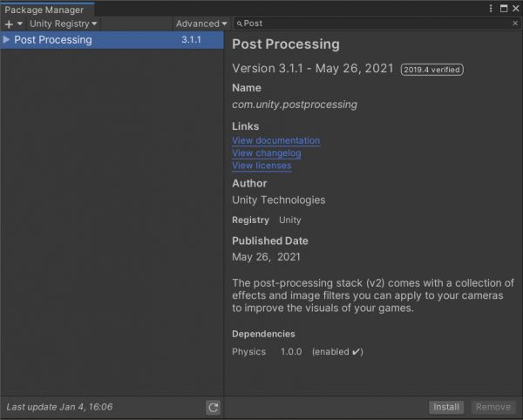The image size is (523, 420).
Task: Click the 2019.4 verified badge
Action: tap(431, 70)
